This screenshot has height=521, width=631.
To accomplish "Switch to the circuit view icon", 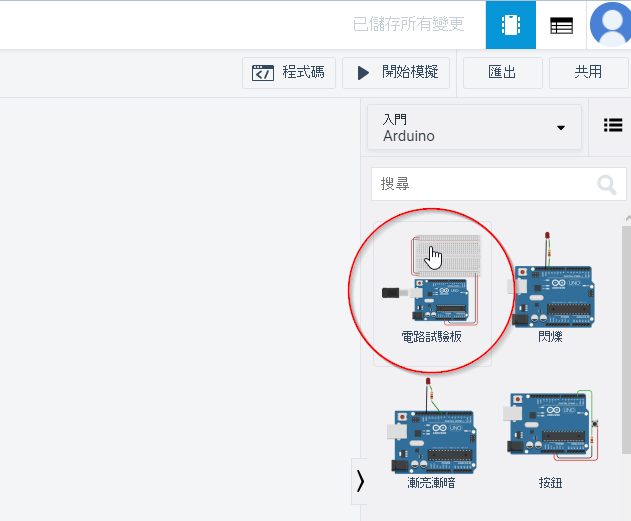I will click(511, 25).
